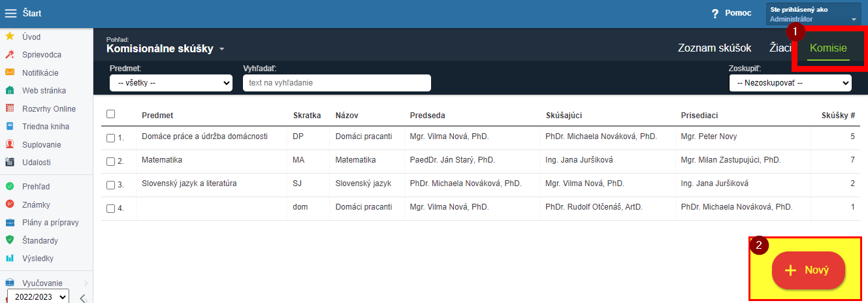
Task: Click the Vyhľadať search text field
Action: [x=337, y=83]
